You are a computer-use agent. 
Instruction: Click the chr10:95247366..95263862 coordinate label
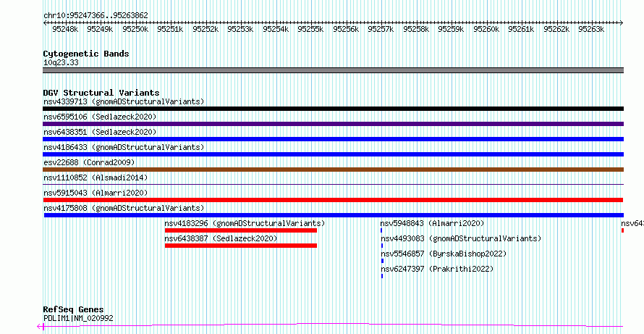click(x=96, y=15)
